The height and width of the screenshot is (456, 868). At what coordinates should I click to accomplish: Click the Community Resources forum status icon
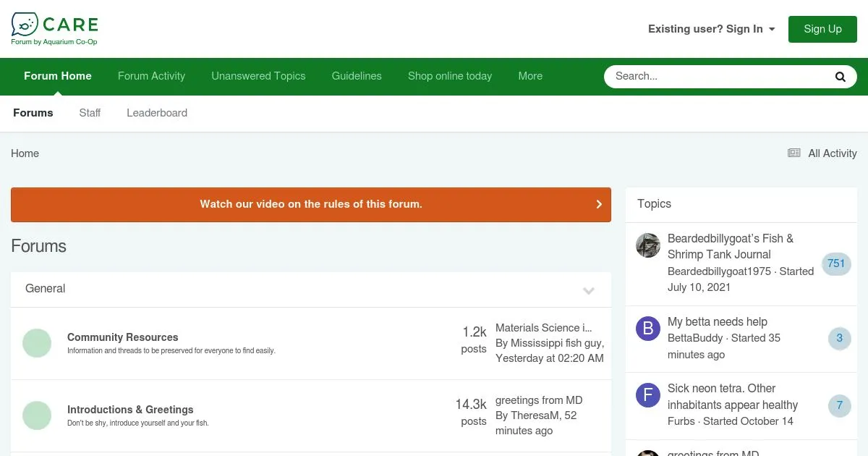37,343
